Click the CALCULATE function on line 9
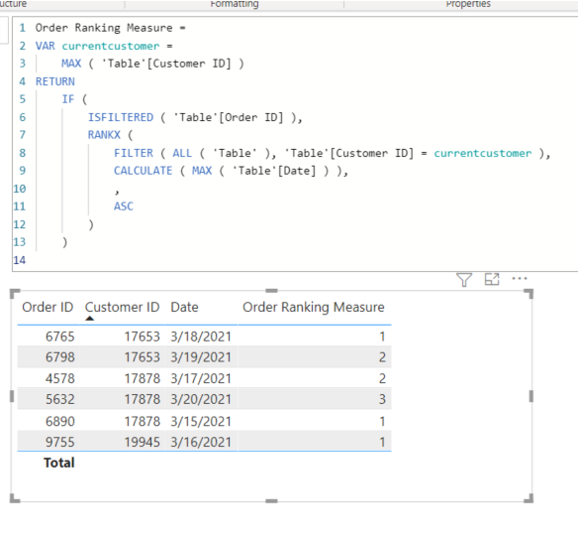Viewport: 578px width, 551px height. [143, 171]
